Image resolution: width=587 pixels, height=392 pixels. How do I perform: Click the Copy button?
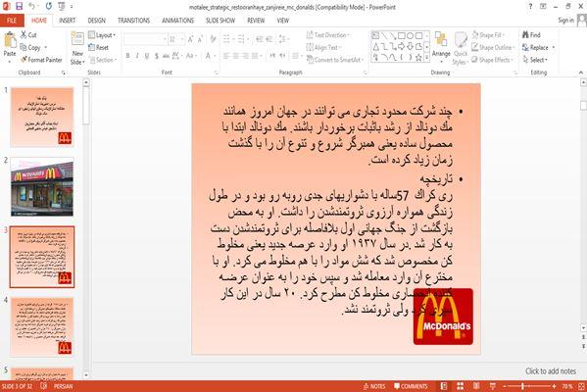pos(30,48)
